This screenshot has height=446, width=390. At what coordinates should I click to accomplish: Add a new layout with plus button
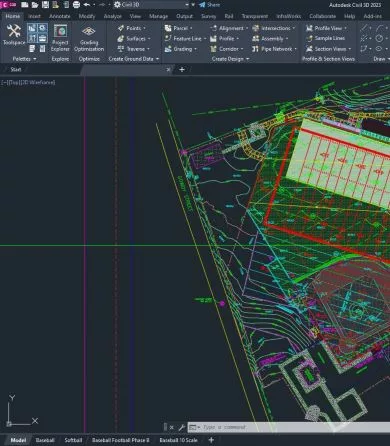point(211,440)
